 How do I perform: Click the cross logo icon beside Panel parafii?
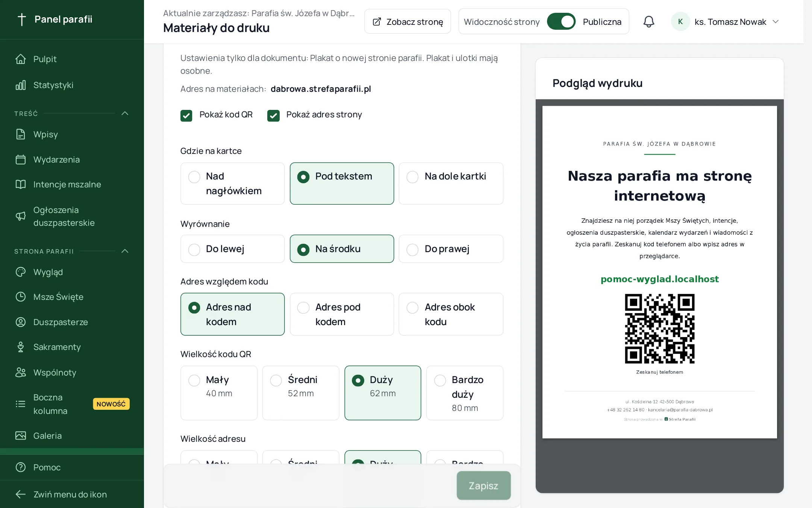click(x=22, y=19)
